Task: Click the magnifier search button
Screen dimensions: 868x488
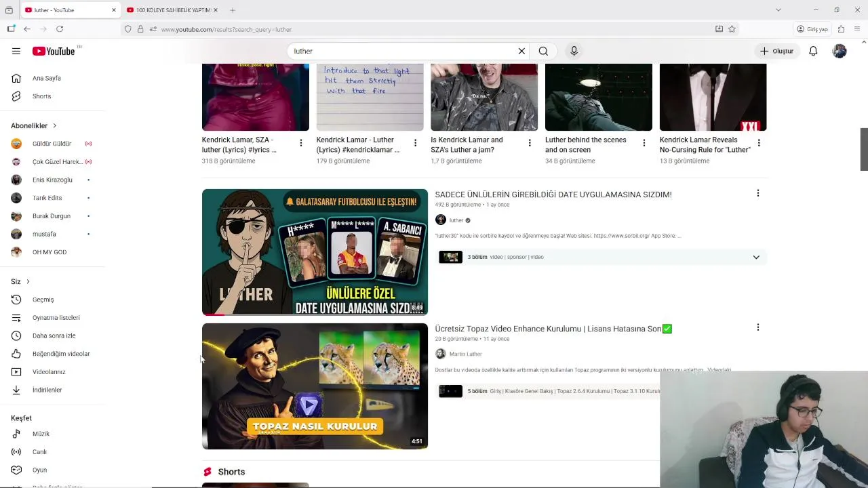Action: tap(543, 51)
